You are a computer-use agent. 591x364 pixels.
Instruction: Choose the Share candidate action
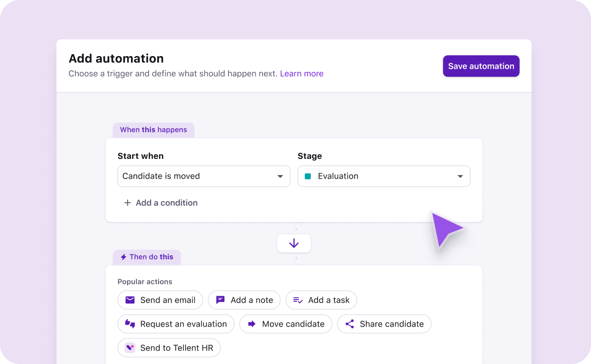(384, 324)
